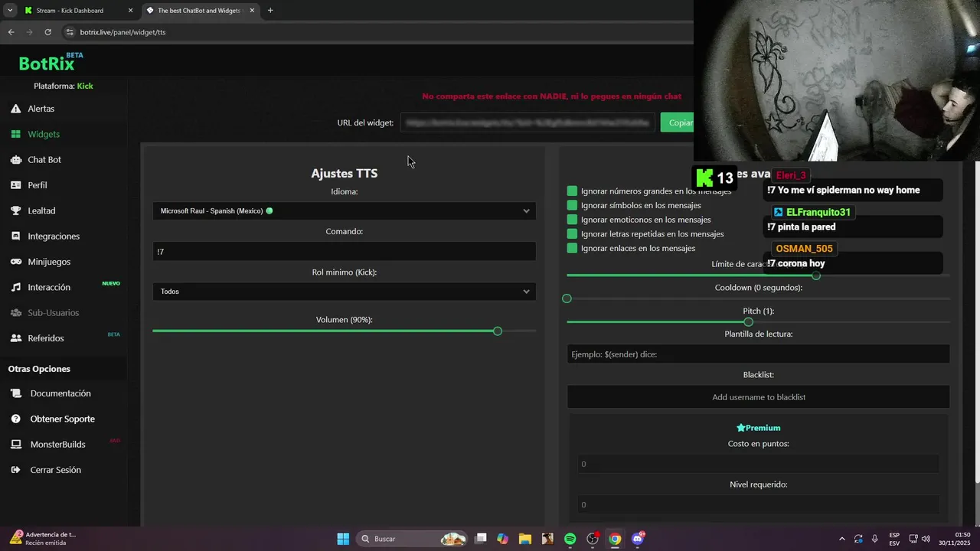
Task: Open Minijuegos section
Action: (49, 262)
